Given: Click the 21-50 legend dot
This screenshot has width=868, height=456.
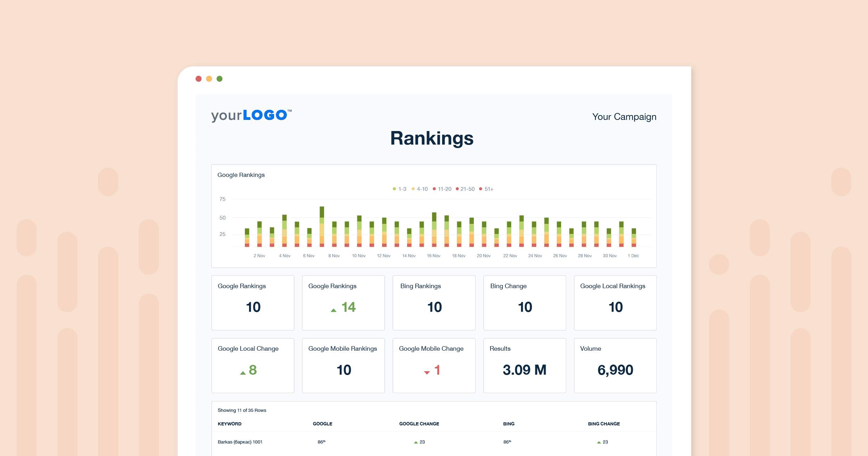Looking at the screenshot, I should tap(457, 189).
